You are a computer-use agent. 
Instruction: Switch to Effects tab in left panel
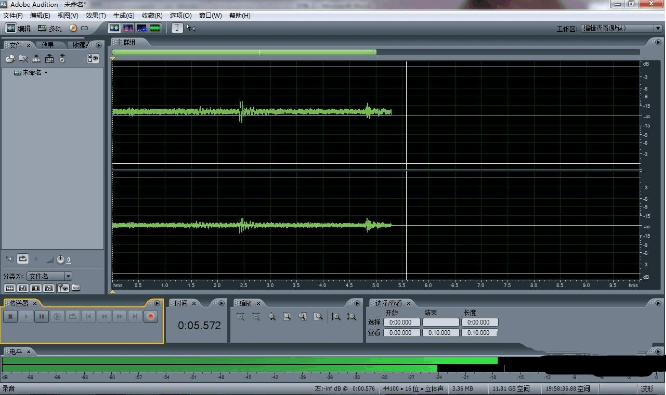[x=48, y=45]
